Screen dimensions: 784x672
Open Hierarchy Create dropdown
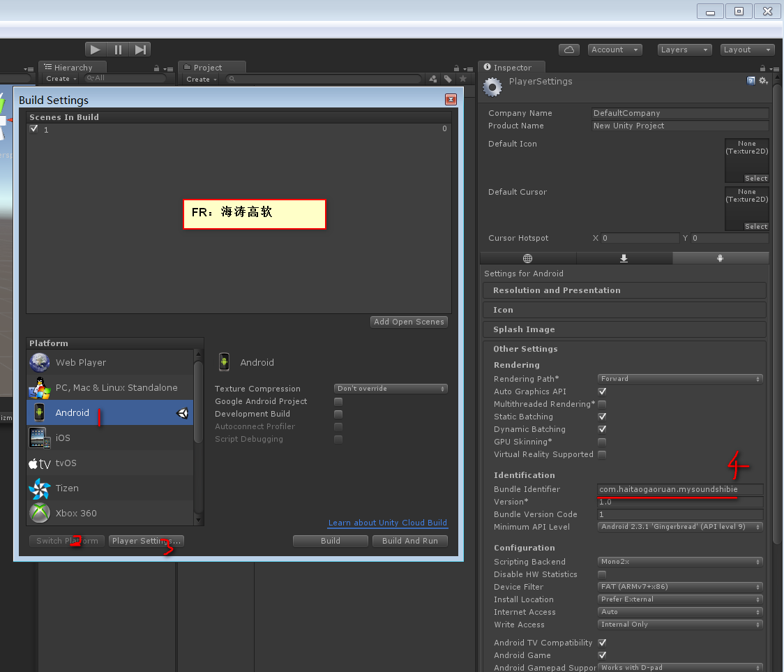(x=61, y=79)
